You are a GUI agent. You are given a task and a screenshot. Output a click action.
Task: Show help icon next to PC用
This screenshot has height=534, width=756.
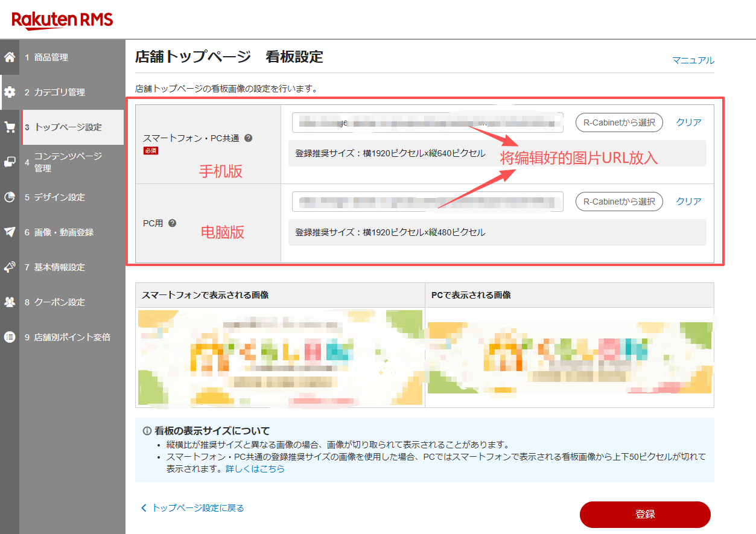point(173,223)
